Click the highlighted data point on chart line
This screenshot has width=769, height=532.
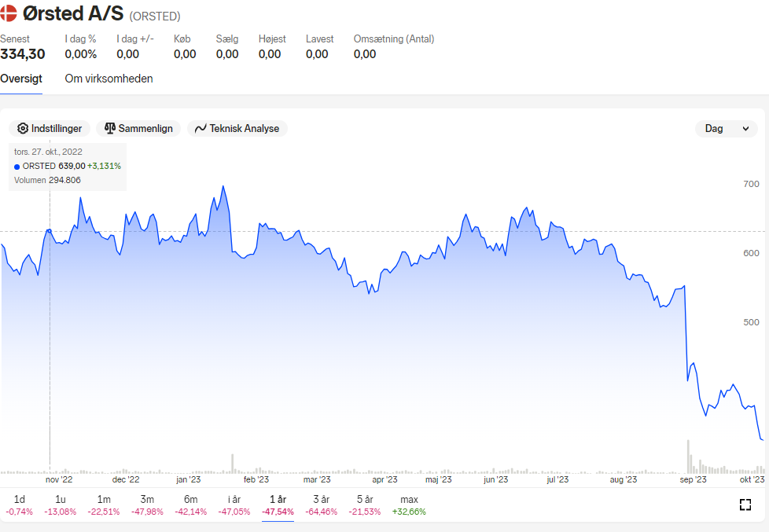(x=49, y=231)
